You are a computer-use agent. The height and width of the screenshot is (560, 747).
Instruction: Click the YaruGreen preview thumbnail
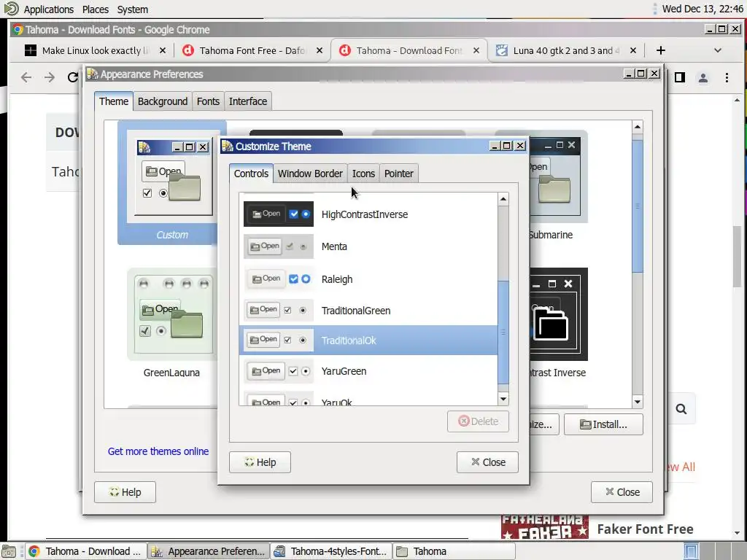tap(278, 370)
